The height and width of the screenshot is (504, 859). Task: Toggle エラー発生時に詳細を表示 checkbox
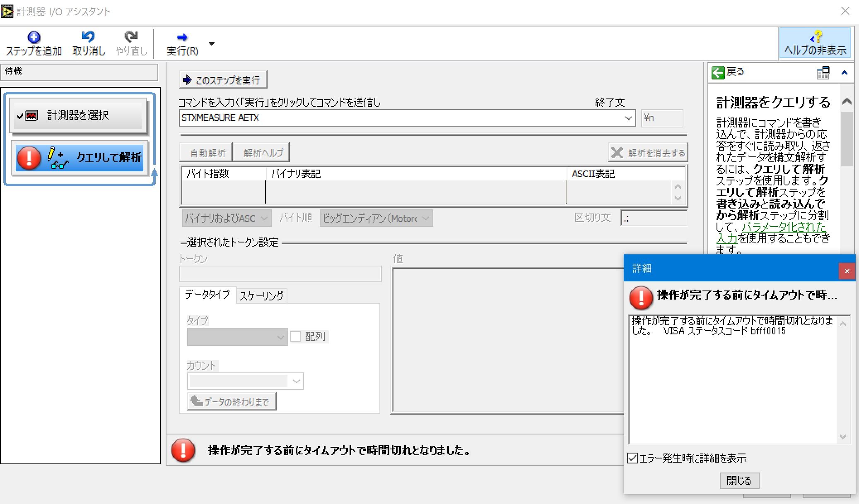coord(632,458)
